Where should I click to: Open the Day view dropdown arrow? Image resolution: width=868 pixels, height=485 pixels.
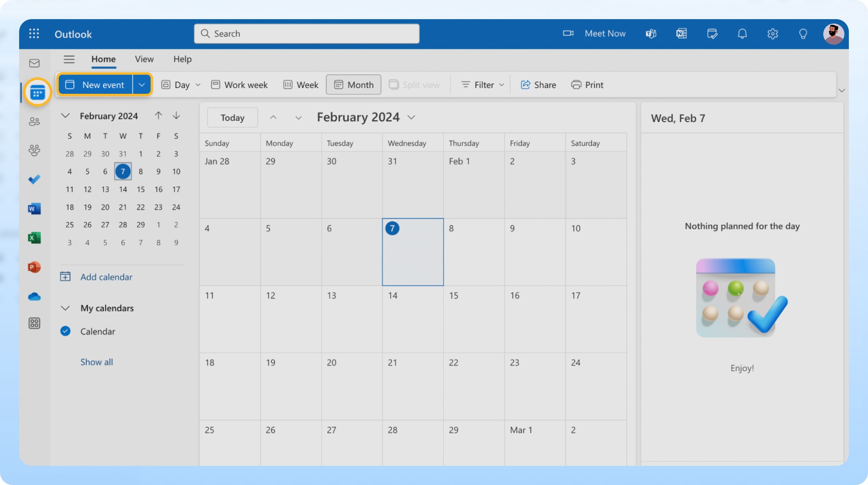[x=198, y=85]
